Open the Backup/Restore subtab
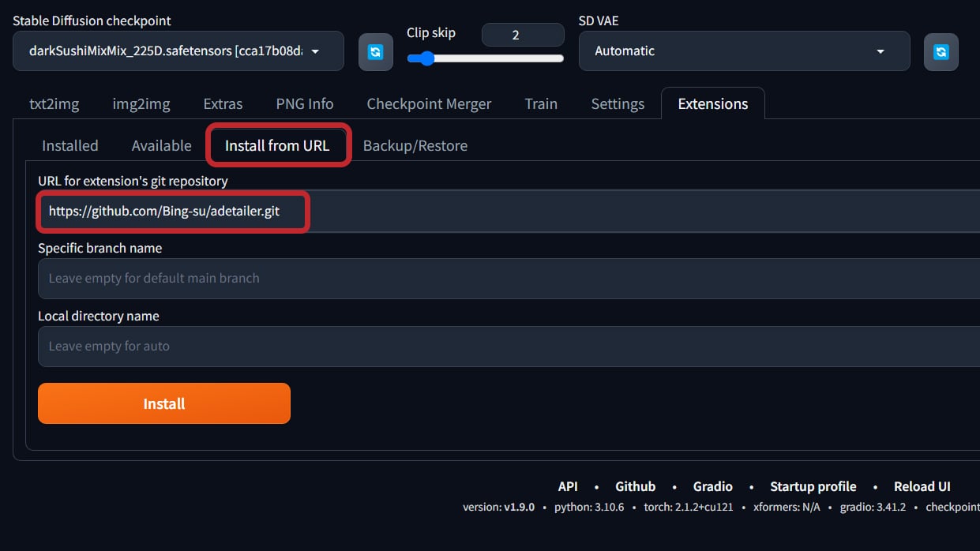The height and width of the screenshot is (551, 980). click(x=415, y=145)
